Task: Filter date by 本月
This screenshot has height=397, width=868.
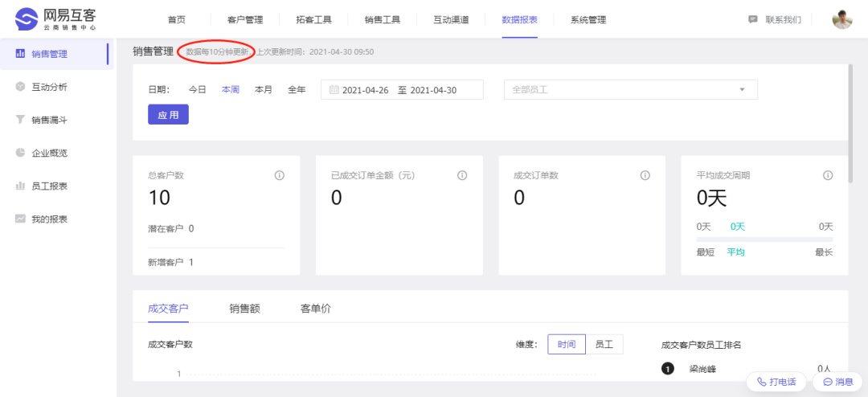Action: click(264, 90)
